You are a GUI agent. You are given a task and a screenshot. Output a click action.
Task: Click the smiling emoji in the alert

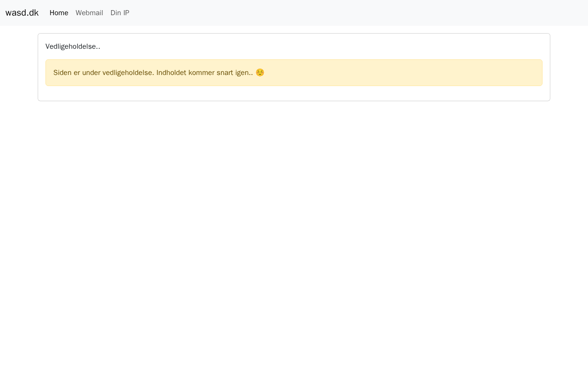pyautogui.click(x=260, y=73)
